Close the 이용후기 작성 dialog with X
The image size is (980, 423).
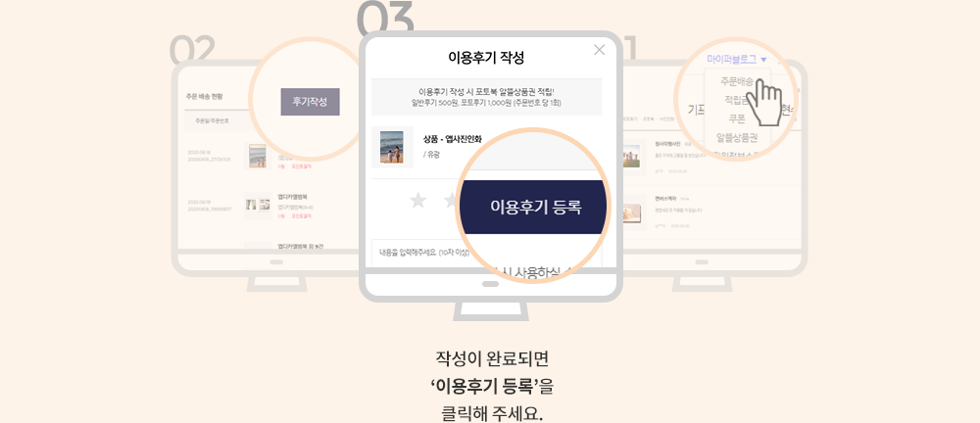pos(599,50)
